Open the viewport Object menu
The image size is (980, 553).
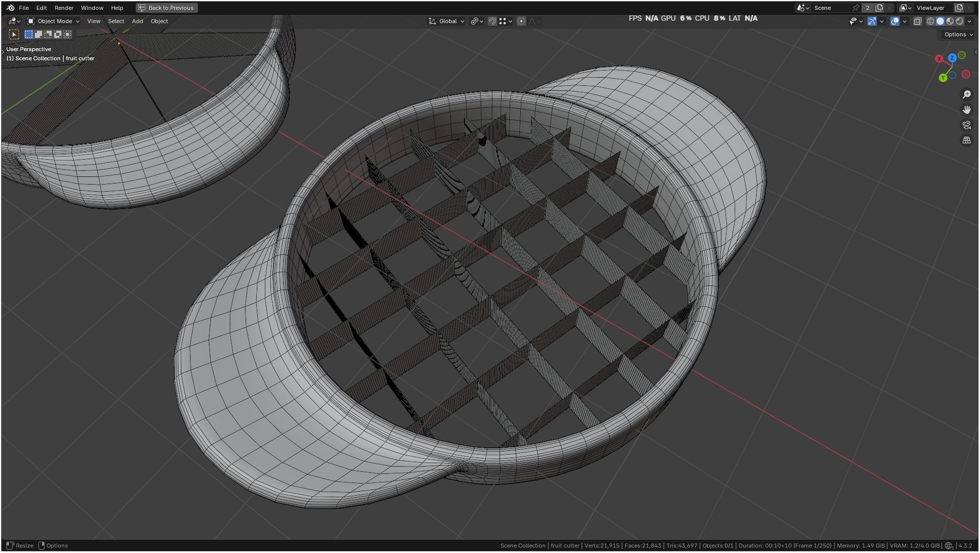coord(159,21)
